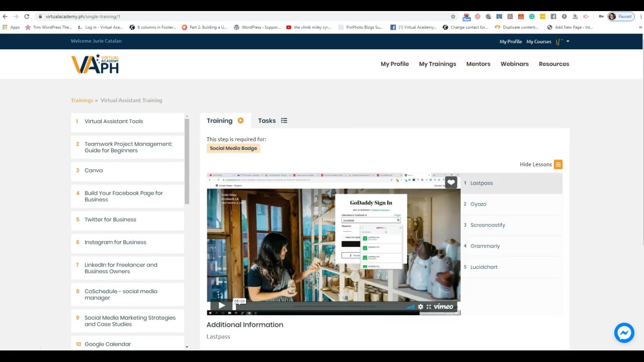Click the Trainings breadcrumb link
The height and width of the screenshot is (362, 644).
coord(82,101)
